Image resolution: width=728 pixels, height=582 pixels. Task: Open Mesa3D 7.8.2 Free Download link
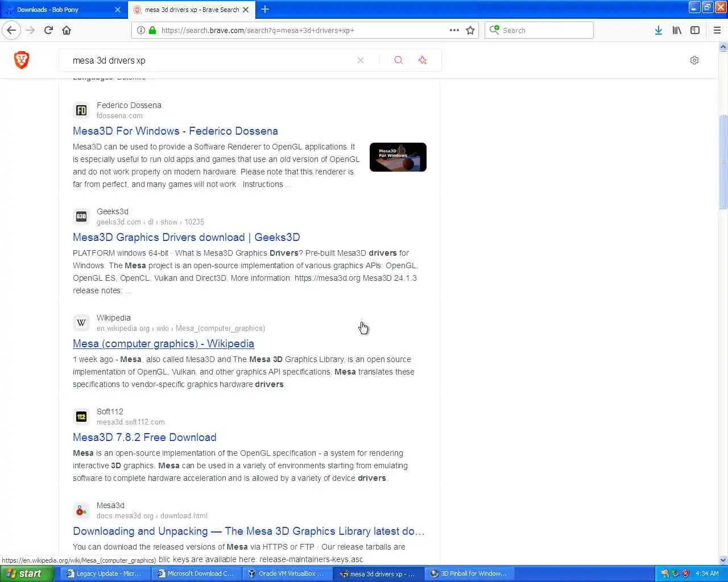(144, 437)
